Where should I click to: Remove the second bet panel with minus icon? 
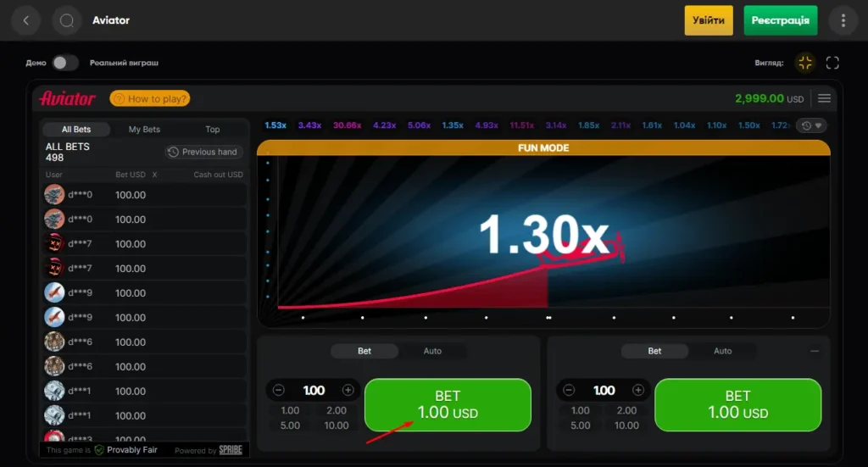[x=815, y=351]
